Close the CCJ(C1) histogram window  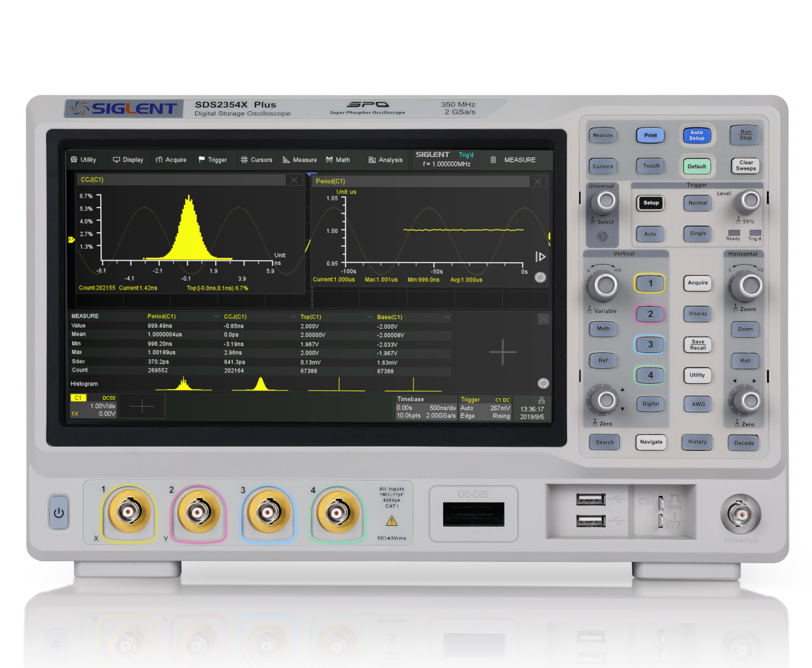294,180
